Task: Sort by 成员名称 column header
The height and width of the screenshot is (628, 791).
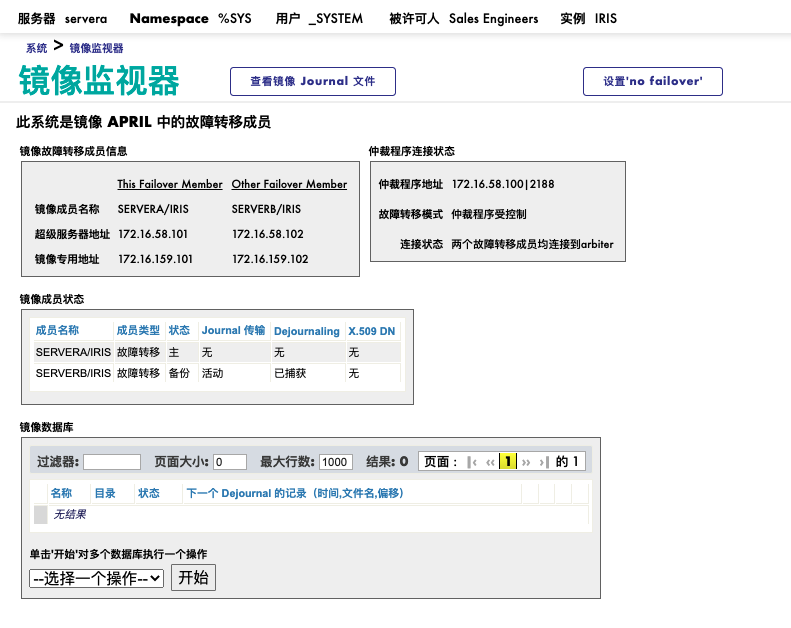Action: (57, 331)
